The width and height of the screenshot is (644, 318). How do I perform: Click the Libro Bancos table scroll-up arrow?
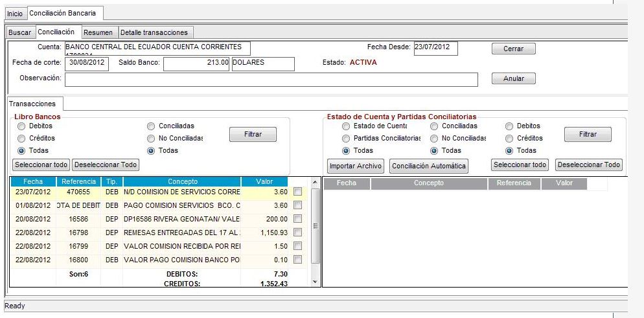[x=315, y=182]
